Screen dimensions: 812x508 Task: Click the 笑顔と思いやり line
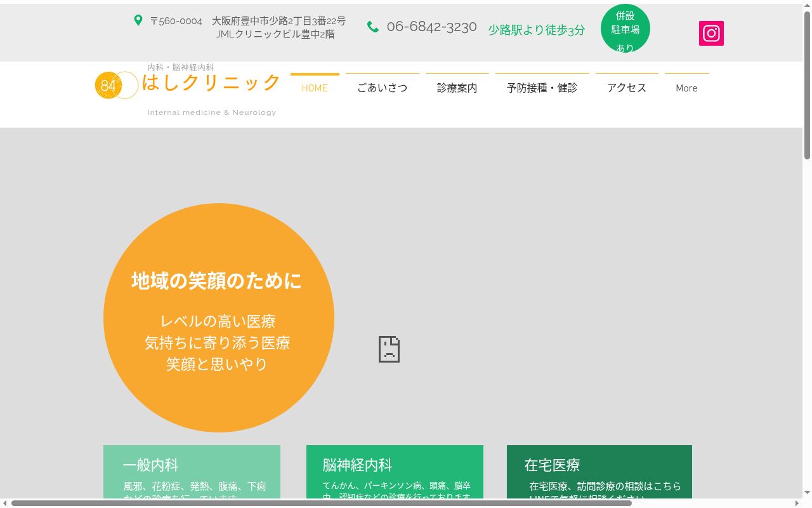coord(217,364)
